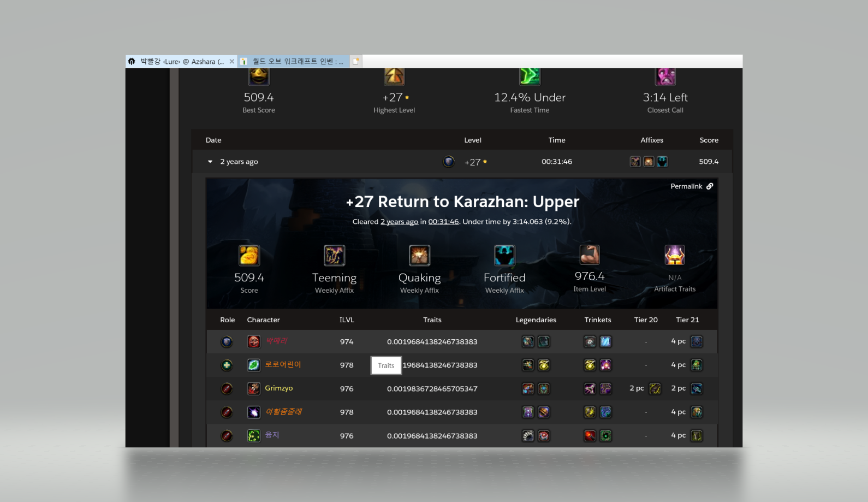Click the large Quaking Weekly Affix icon

pyautogui.click(x=419, y=255)
